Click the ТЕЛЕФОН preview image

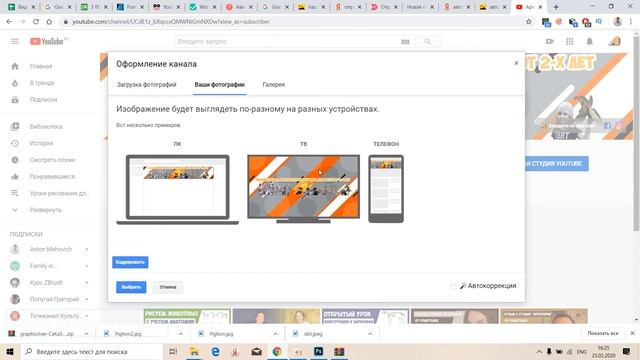[386, 189]
